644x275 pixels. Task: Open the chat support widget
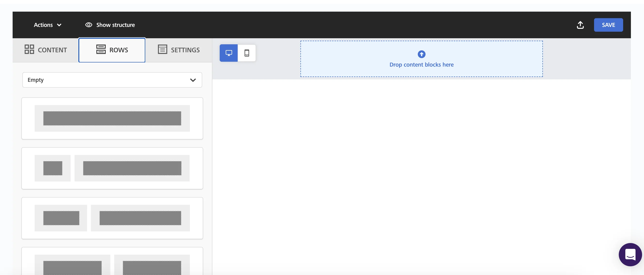pos(630,254)
